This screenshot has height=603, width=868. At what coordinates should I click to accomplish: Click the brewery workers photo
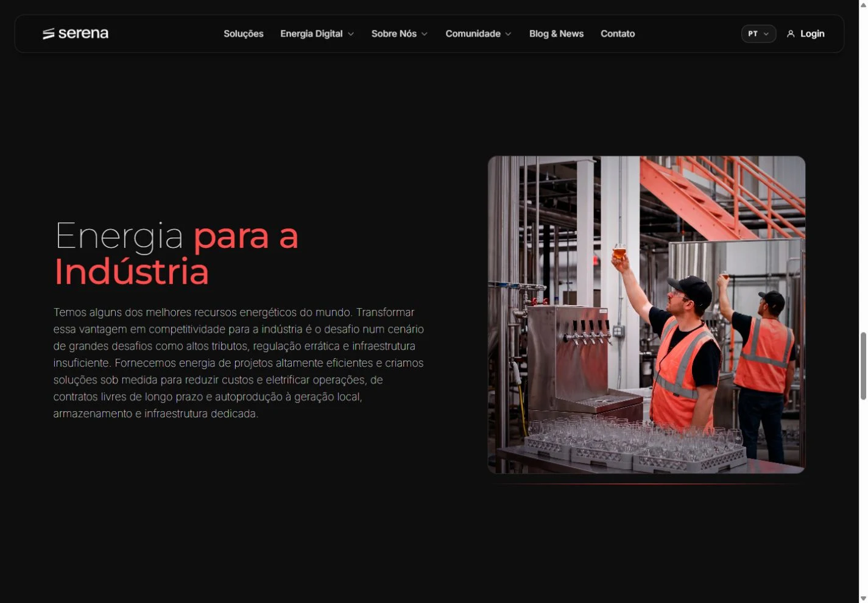pos(646,314)
